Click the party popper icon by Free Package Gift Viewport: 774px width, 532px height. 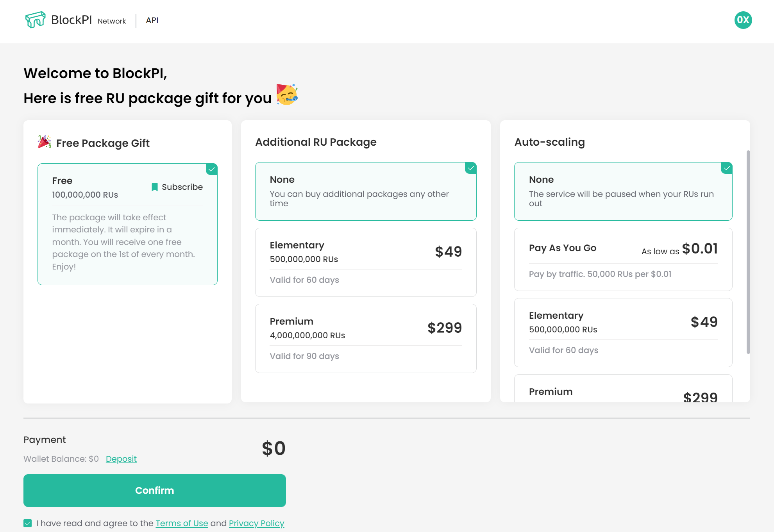(x=45, y=142)
